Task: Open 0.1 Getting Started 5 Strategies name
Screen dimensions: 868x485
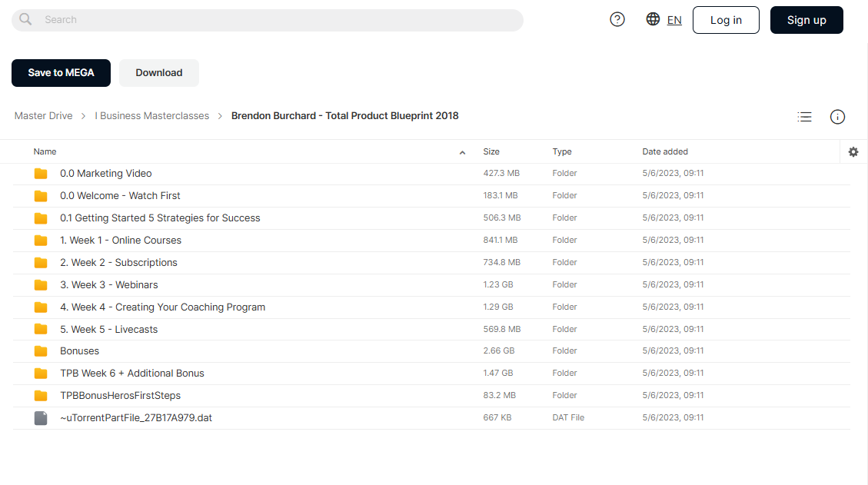Action: [x=160, y=218]
